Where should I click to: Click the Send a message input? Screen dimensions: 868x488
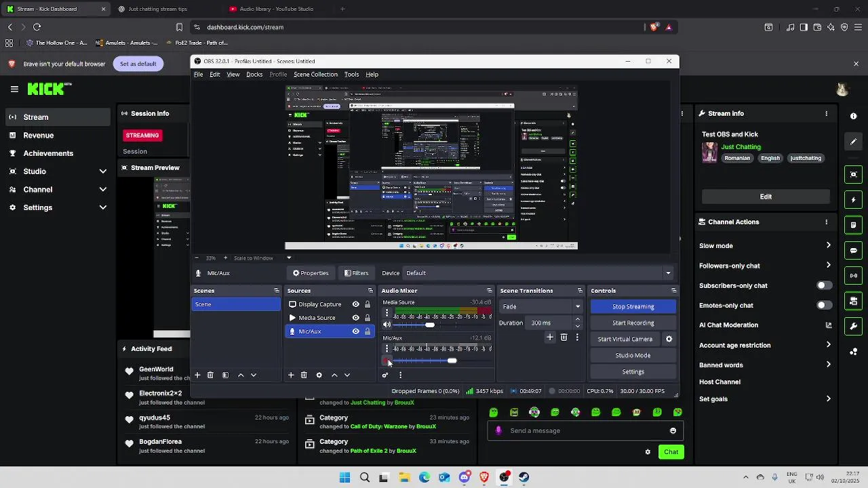(x=585, y=431)
